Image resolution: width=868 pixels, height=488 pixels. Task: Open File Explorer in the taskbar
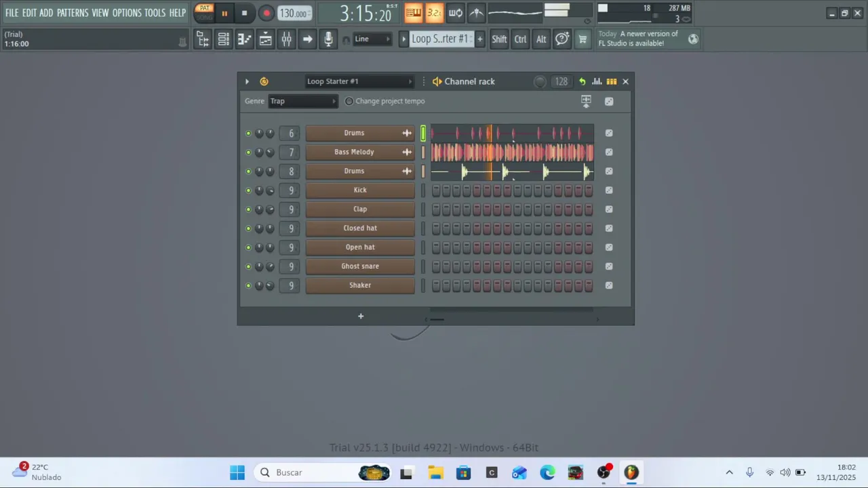click(x=435, y=472)
